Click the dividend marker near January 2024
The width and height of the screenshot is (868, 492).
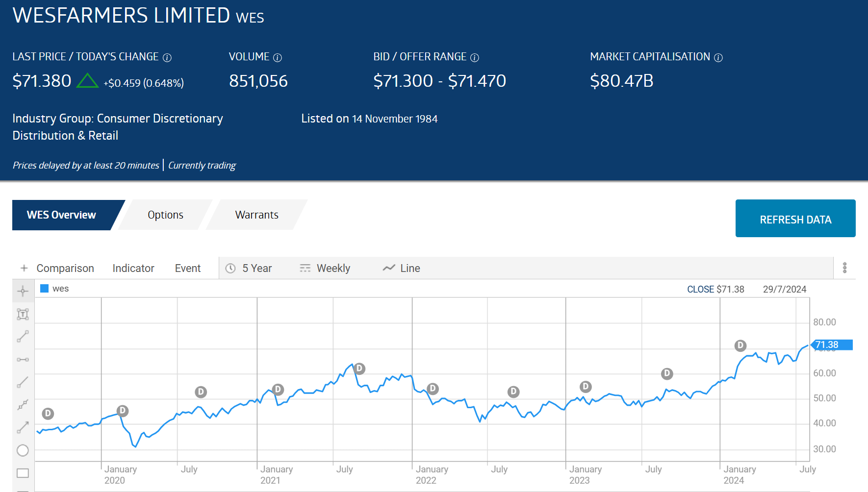point(740,345)
